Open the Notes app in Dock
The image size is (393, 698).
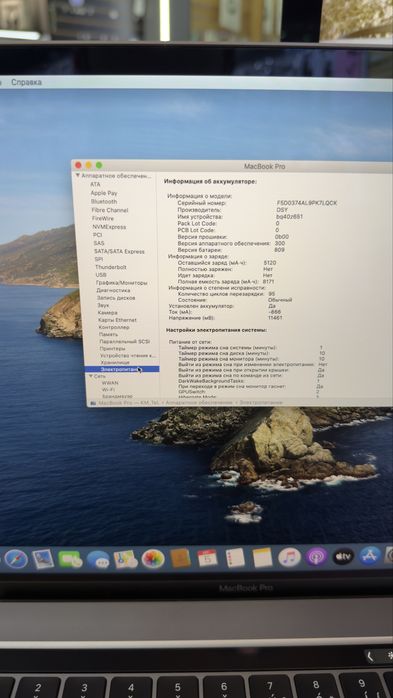coord(262,557)
